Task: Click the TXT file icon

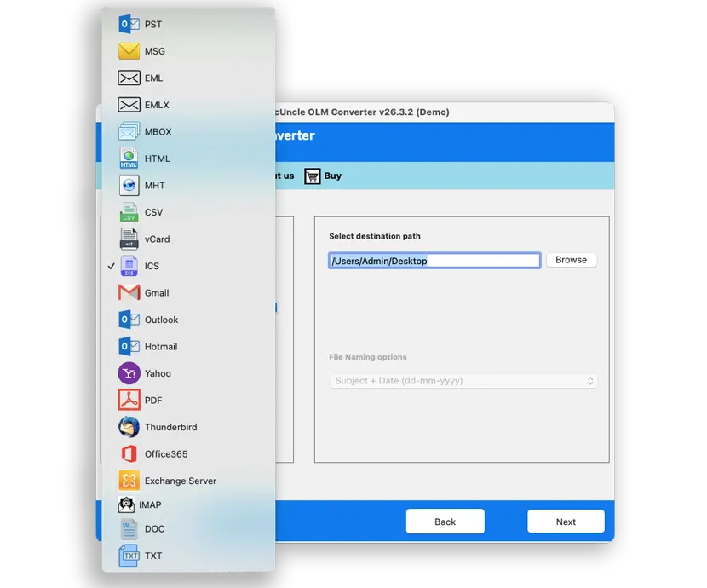Action: tap(129, 556)
